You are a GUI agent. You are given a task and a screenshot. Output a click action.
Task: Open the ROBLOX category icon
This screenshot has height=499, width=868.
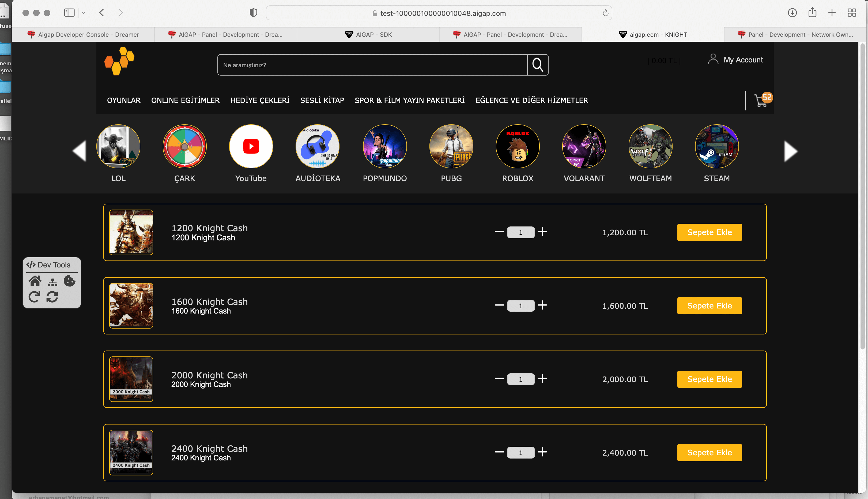click(518, 146)
